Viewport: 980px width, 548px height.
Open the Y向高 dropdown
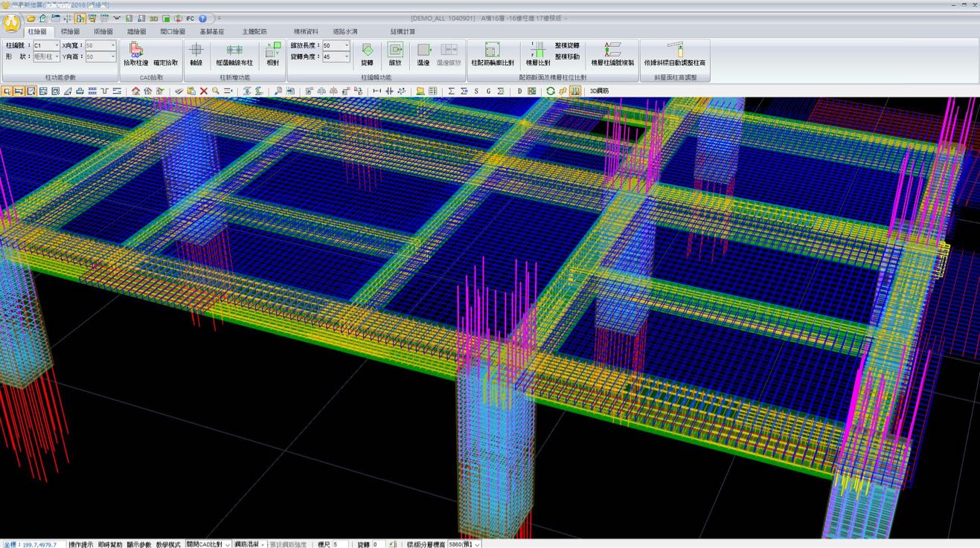click(113, 57)
